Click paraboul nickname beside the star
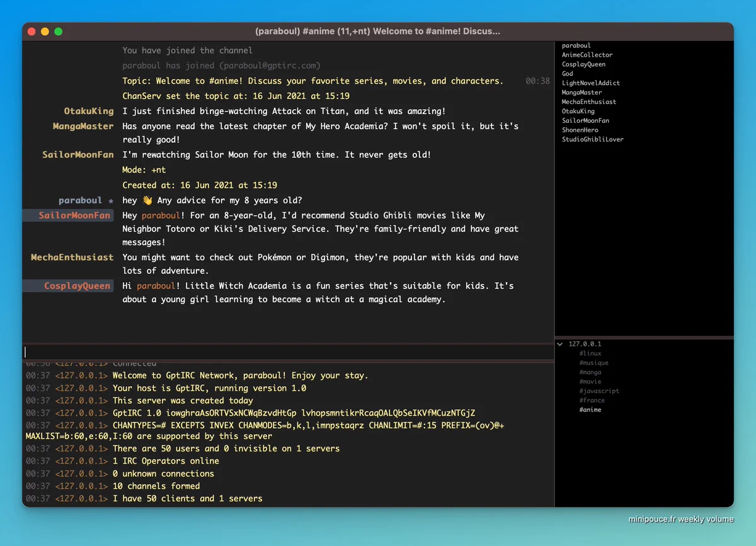This screenshot has width=756, height=546. click(x=80, y=201)
